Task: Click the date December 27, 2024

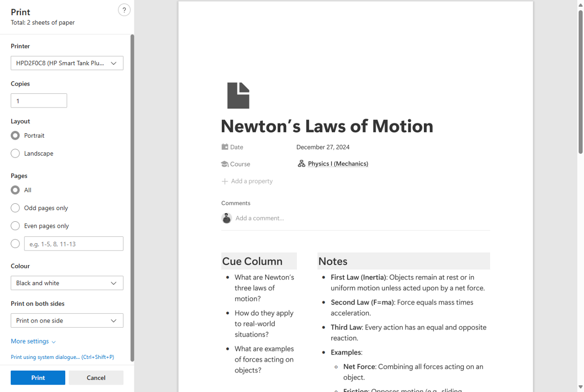Action: coord(323,147)
